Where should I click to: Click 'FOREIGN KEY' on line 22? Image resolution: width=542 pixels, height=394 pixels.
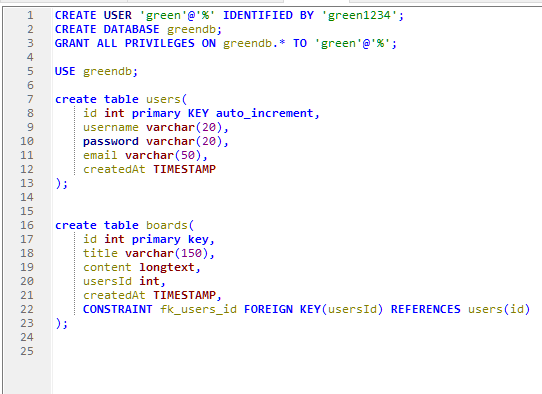(x=282, y=309)
